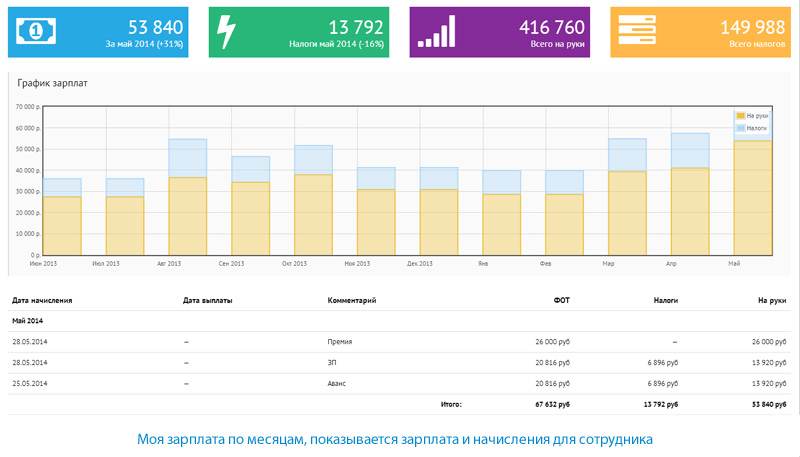Click the '13 792' taxes value in the green tile

point(352,27)
